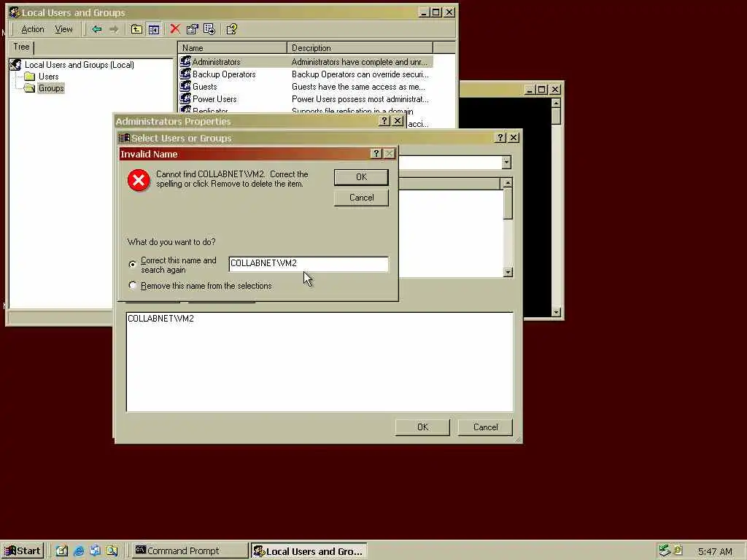Click the Backup Operators group icon
The image size is (747, 560).
185,74
